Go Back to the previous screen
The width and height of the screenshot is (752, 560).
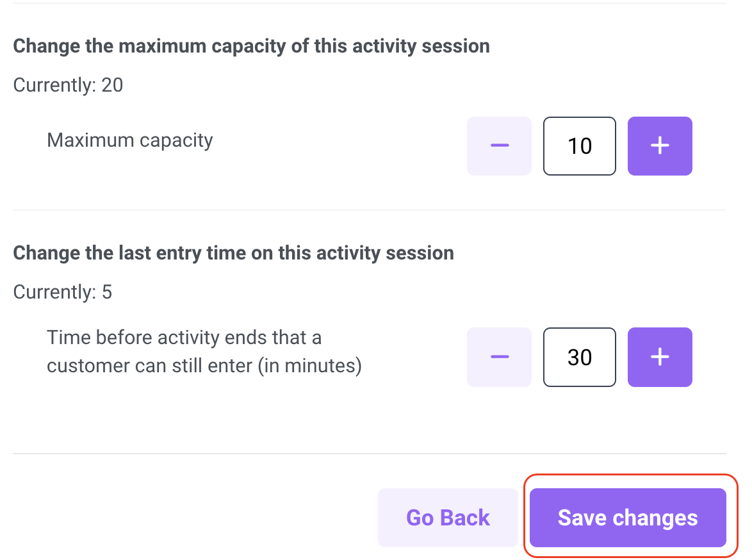(x=448, y=517)
